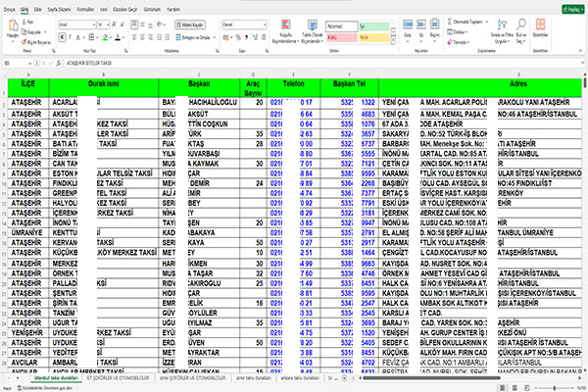Switch to Formüller tab
Screen dimensions: 588x392
[85, 10]
